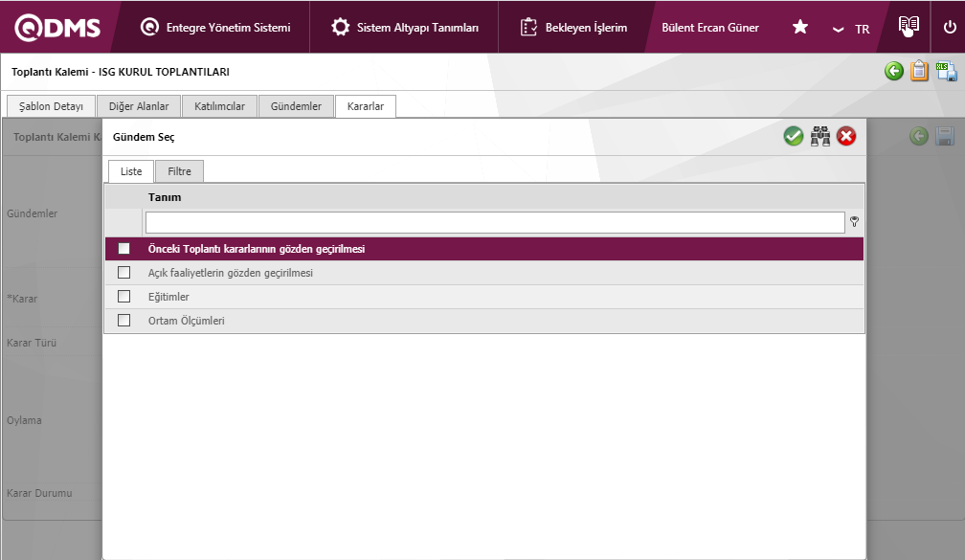This screenshot has width=965, height=560.
Task: Switch to Katılımcılar tab
Action: 220,106
